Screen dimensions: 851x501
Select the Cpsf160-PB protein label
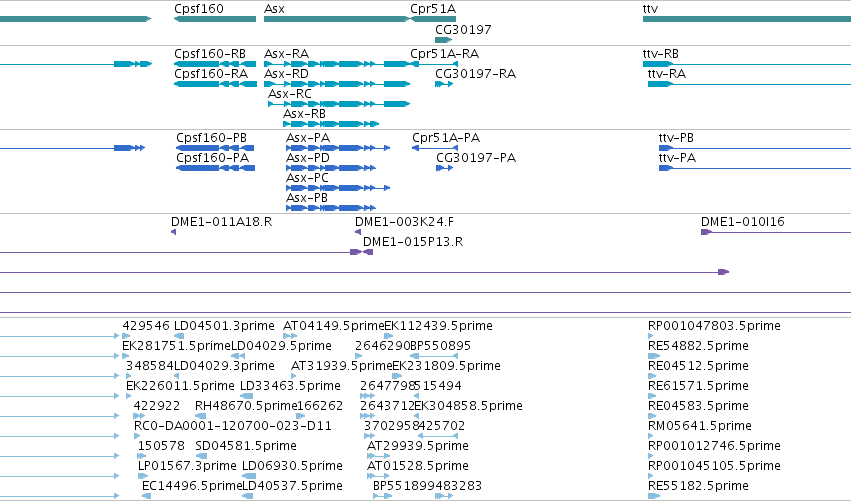(212, 138)
